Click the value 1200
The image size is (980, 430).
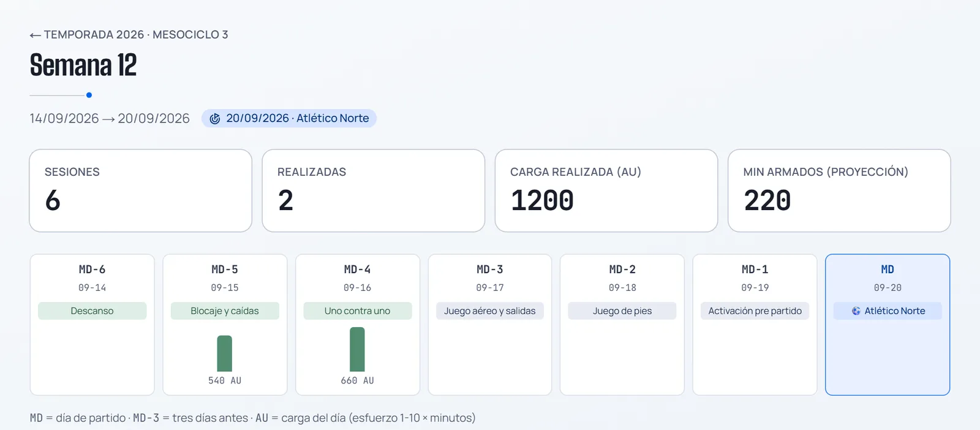coord(543,201)
